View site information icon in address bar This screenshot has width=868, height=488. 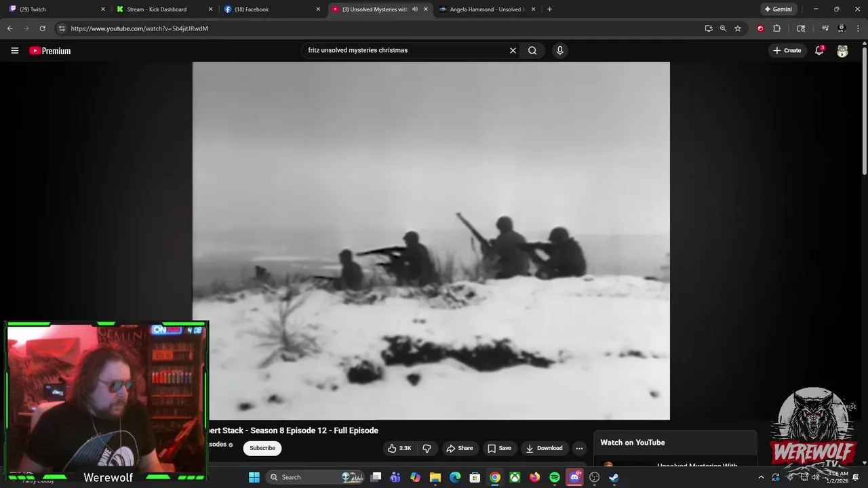62,28
